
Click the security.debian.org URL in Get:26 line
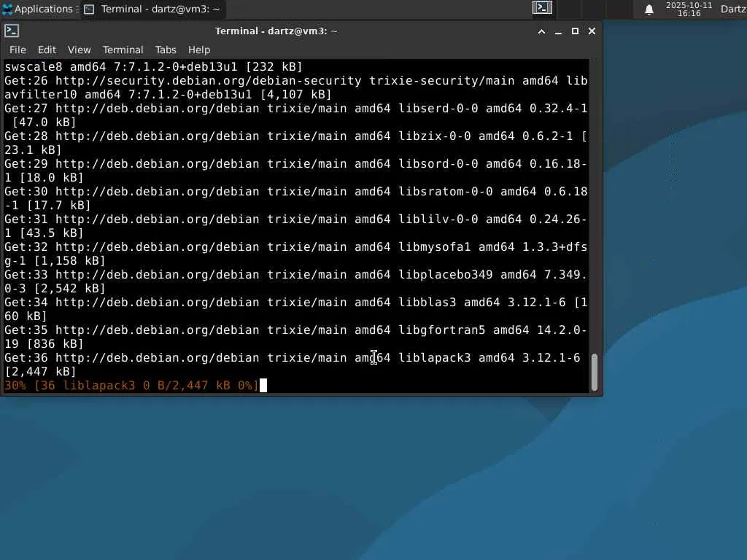[208, 80]
